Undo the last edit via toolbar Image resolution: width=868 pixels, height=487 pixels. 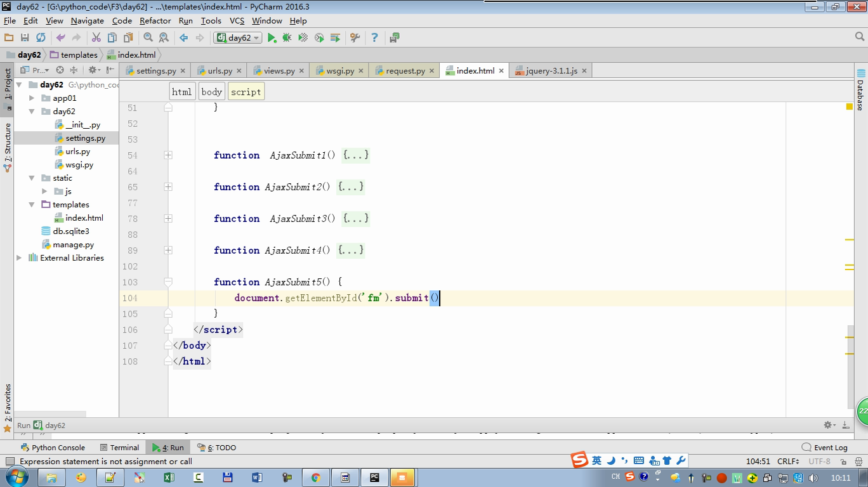coord(61,38)
